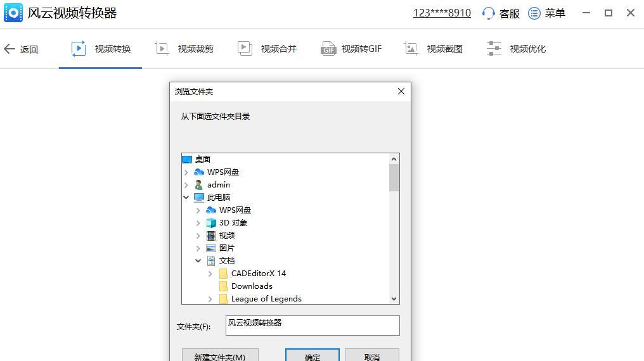
Task: Click the folder tree scrollbar thumb
Action: (394, 177)
